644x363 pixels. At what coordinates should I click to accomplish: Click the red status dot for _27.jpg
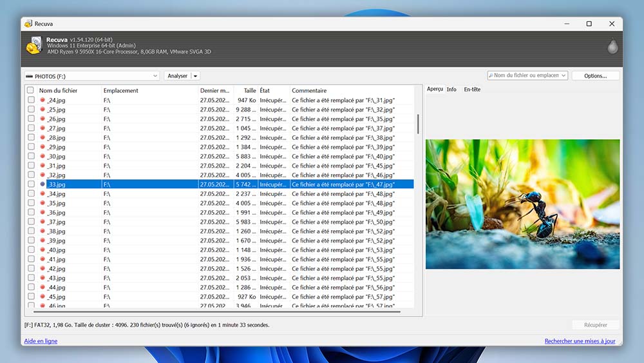click(43, 128)
